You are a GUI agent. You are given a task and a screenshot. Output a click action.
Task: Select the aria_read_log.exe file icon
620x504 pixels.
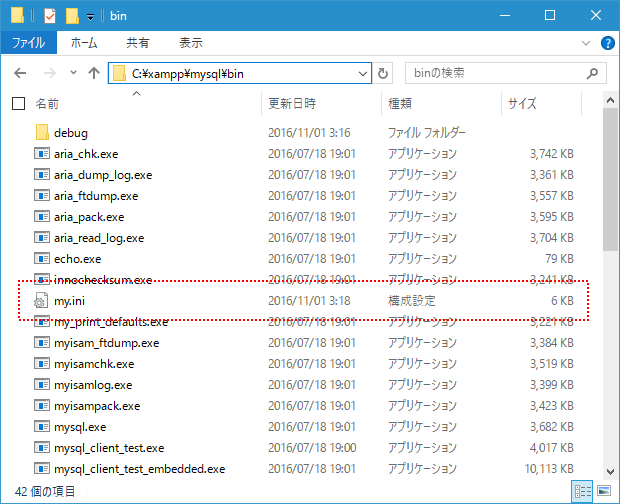click(x=42, y=237)
